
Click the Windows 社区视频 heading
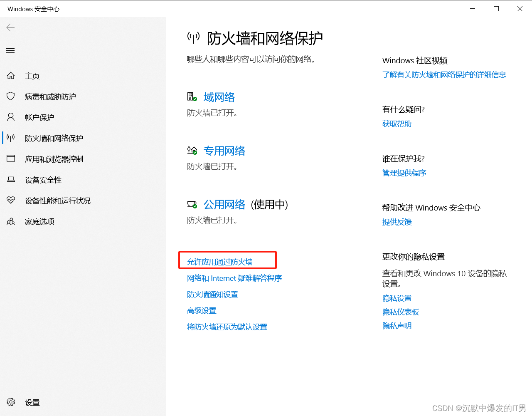click(x=415, y=60)
